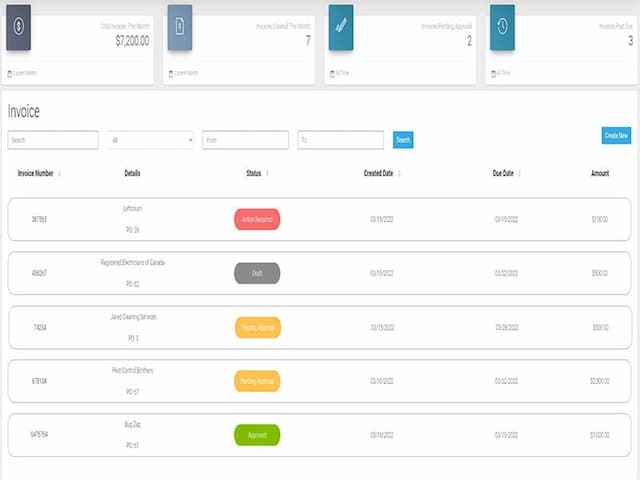Open the Status column menu icon

267,173
